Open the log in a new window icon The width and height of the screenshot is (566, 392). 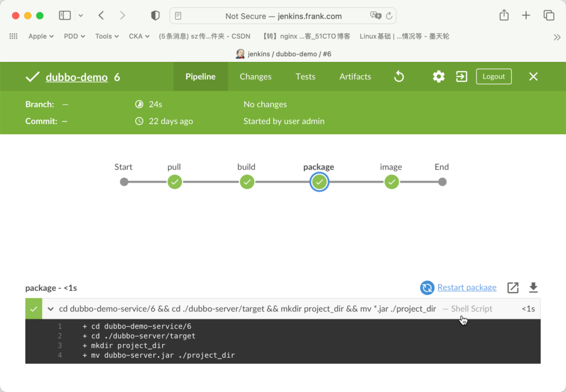point(513,288)
